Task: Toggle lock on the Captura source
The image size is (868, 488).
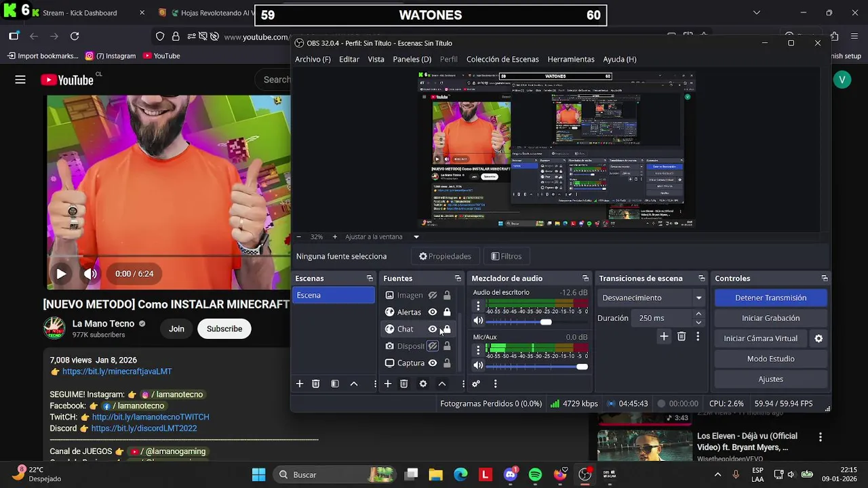Action: coord(447,363)
